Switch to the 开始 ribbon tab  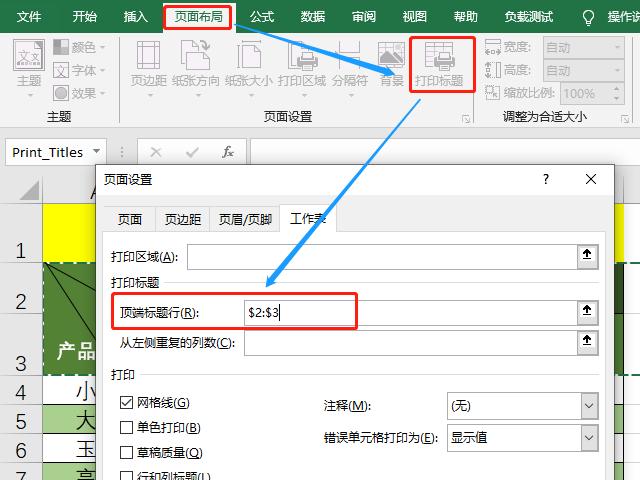[x=84, y=17]
